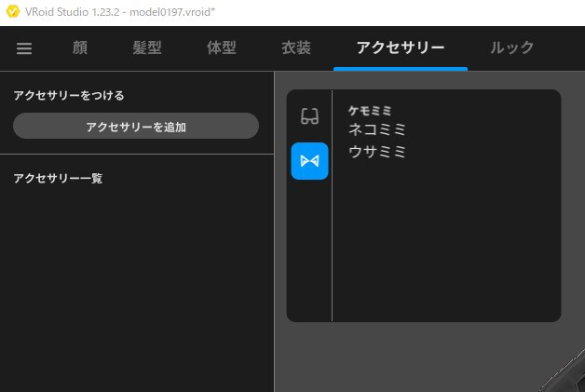
Task: Open the ルック tab
Action: pos(512,48)
